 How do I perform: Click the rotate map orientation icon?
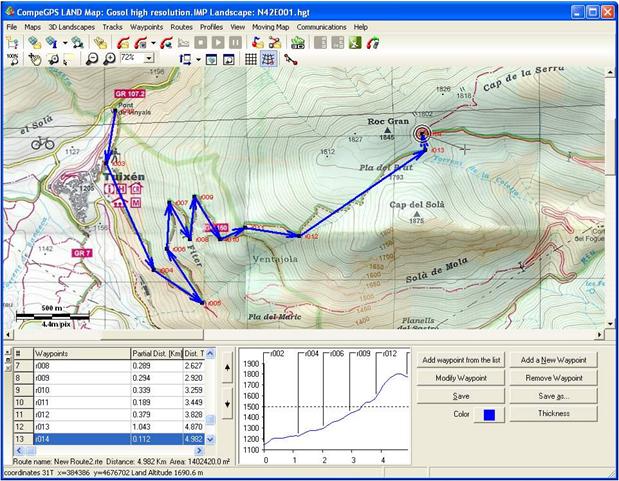185,59
